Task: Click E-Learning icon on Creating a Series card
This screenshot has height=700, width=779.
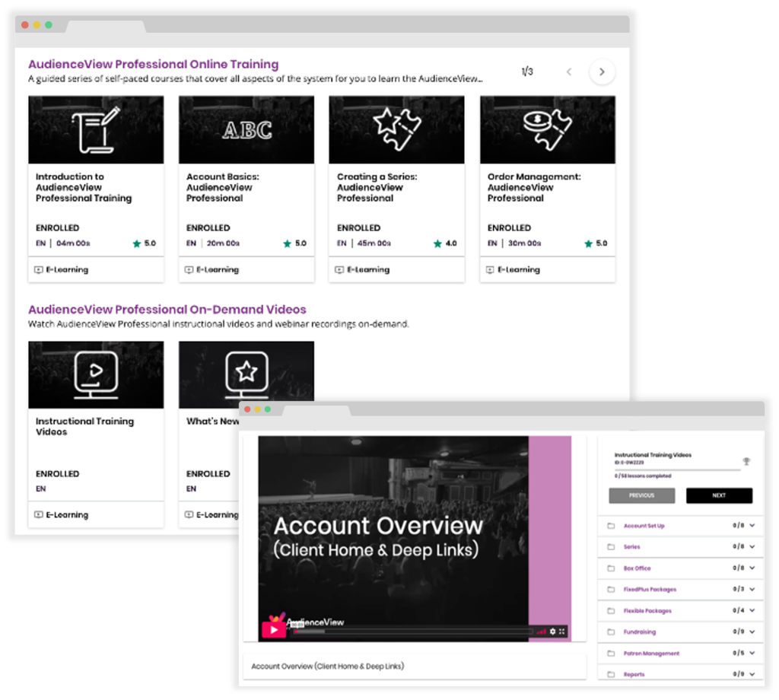Action: tap(339, 270)
